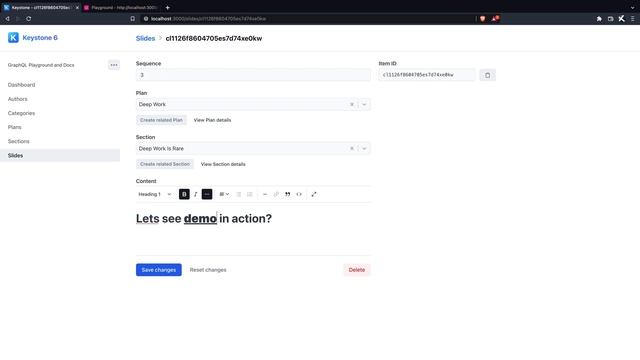The width and height of the screenshot is (640, 360).
Task: Open GraphQL Playground and Docs link
Action: (x=41, y=65)
